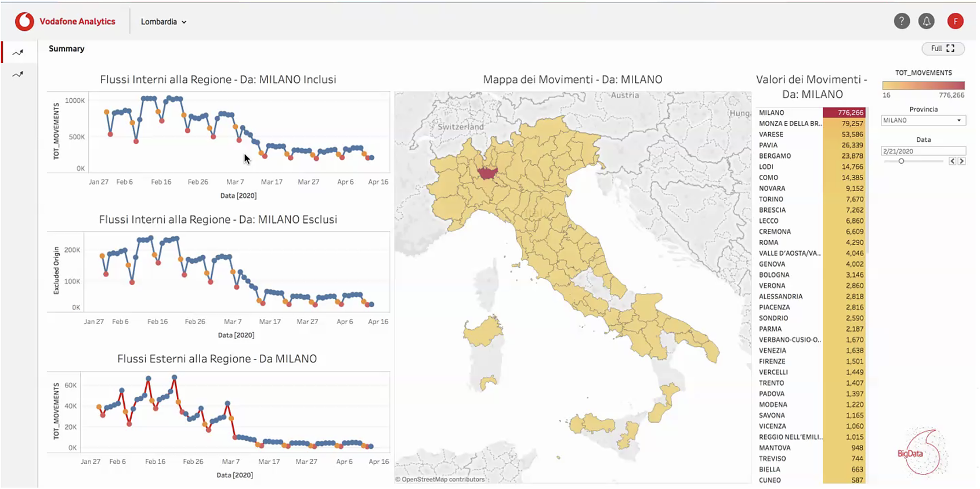
Task: Click the TOT_MOVEMENTS color gradient legend
Action: tap(923, 85)
